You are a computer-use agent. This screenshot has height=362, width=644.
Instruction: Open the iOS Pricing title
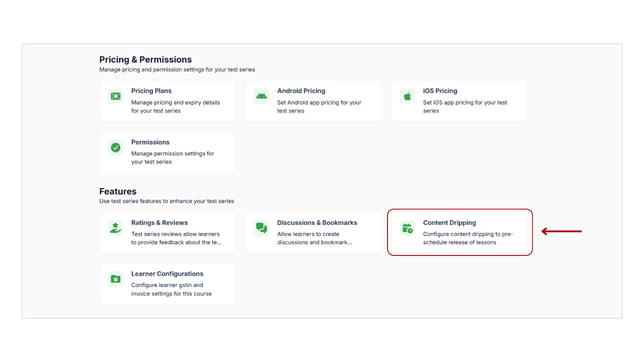[440, 91]
